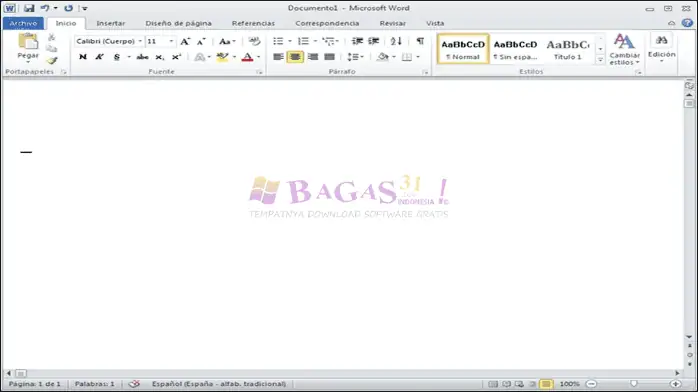Image resolution: width=698 pixels, height=392 pixels.
Task: Expand the styles gallery More arrow
Action: point(600,60)
